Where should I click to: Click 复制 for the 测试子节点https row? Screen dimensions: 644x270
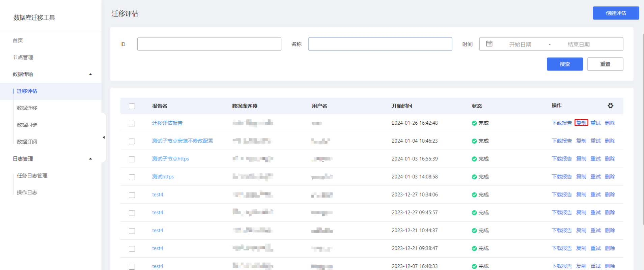pyautogui.click(x=581, y=158)
